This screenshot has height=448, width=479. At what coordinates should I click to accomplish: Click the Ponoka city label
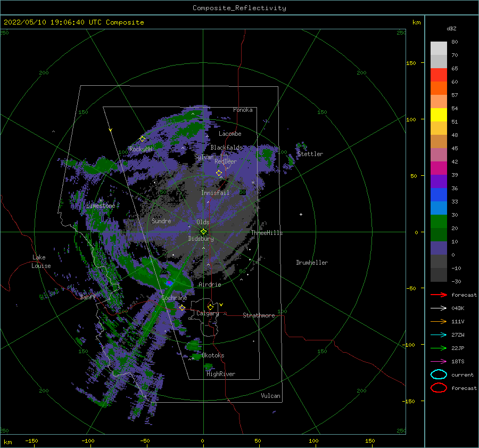(243, 110)
